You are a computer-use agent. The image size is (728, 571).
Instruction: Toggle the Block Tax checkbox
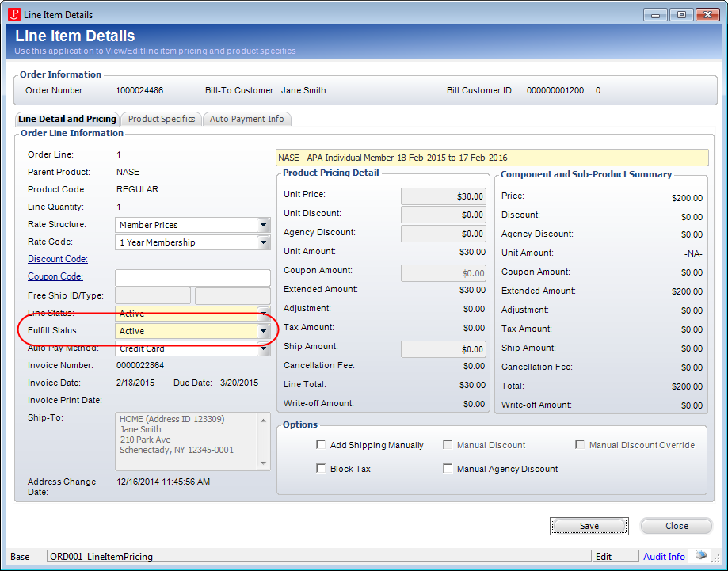[321, 468]
